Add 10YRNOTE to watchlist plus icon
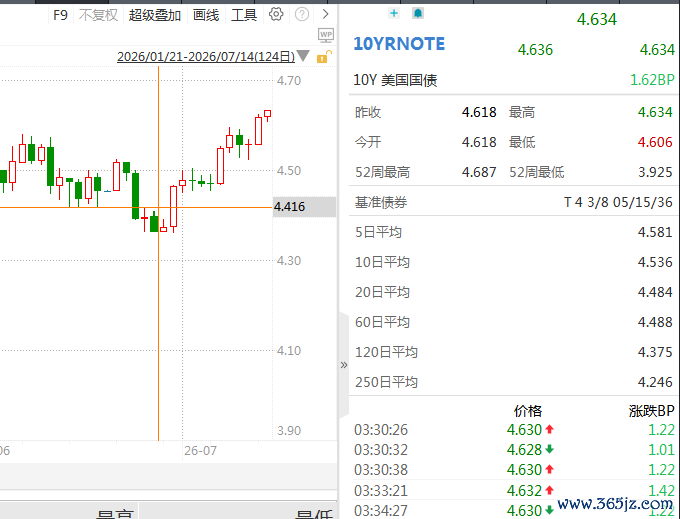 394,13
